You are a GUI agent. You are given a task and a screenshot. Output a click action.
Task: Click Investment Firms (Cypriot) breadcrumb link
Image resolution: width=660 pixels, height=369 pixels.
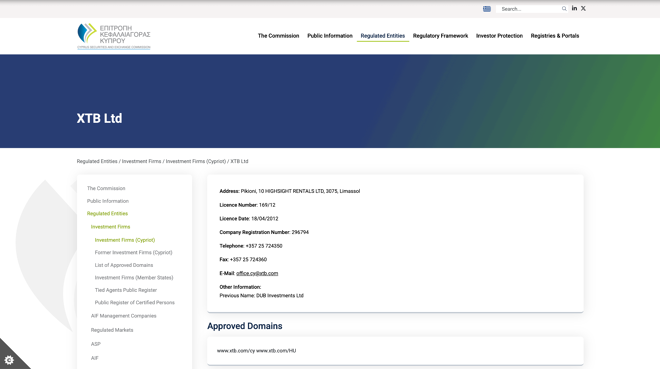pos(196,161)
